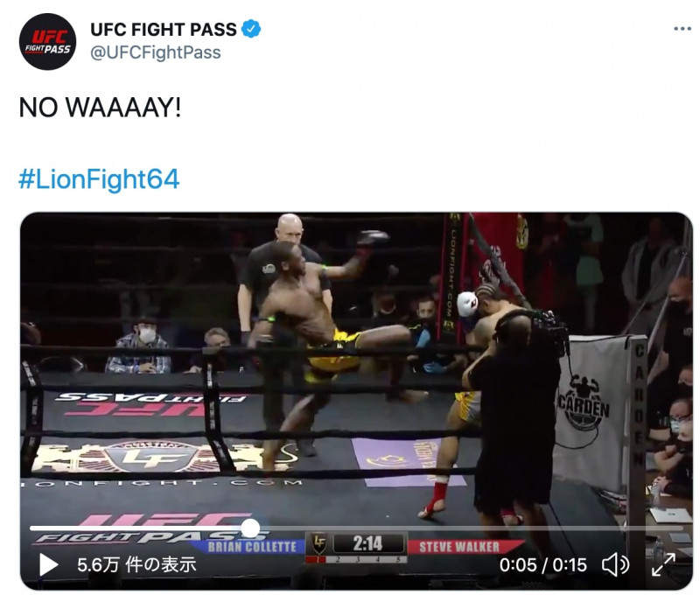Mute the video using the speaker icon
This screenshot has width=700, height=595.
pyautogui.click(x=616, y=564)
